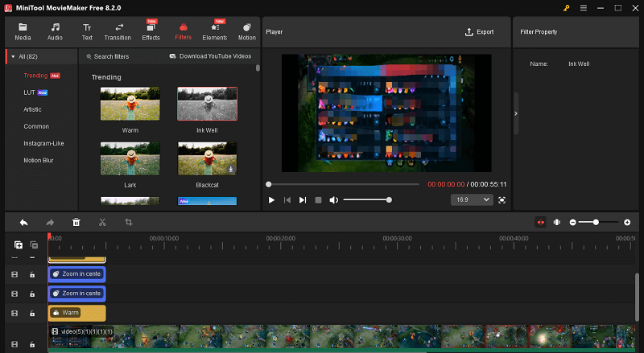The image size is (644, 353).
Task: Open the hamburger main menu
Action: click(x=583, y=8)
